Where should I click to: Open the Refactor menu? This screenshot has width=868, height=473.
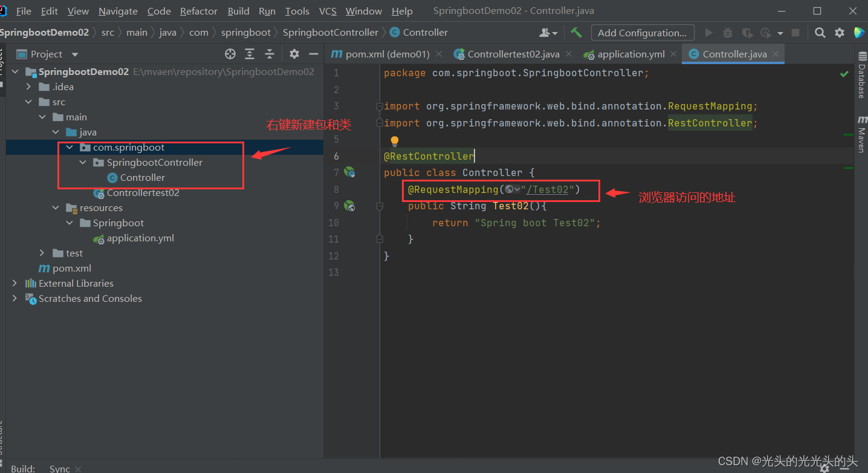coord(198,11)
